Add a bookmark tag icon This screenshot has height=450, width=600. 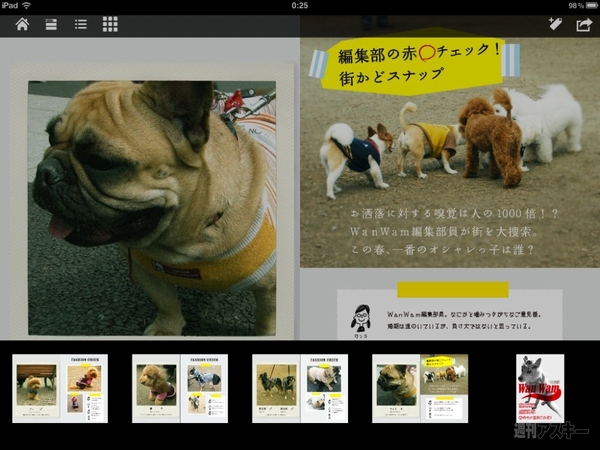(555, 24)
